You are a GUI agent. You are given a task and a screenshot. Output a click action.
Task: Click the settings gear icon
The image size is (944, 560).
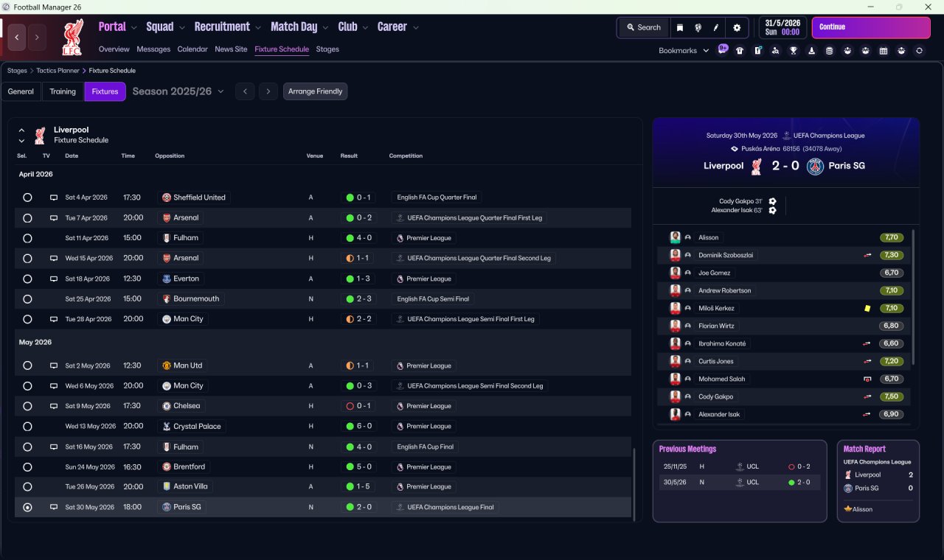click(x=736, y=27)
